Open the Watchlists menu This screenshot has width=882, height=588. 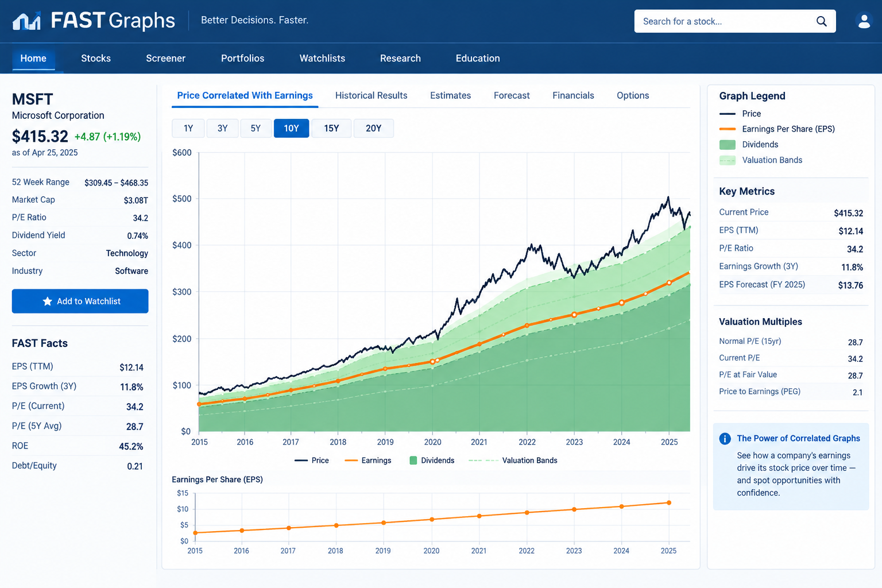(322, 59)
